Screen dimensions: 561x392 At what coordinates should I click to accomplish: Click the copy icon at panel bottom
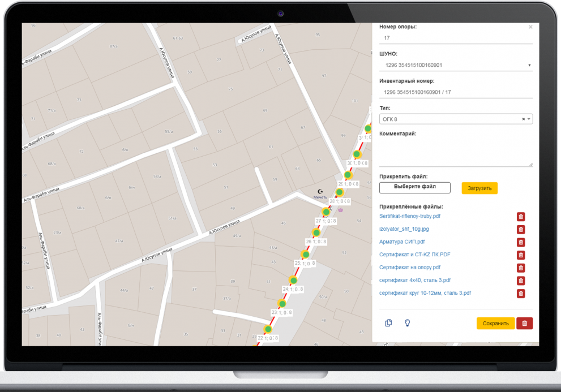(x=388, y=323)
